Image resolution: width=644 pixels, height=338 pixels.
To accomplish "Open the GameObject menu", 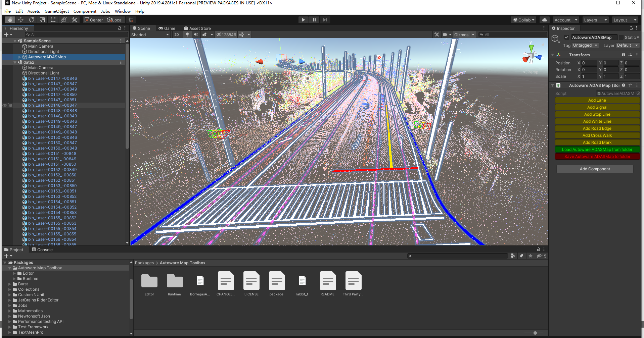I will click(56, 11).
